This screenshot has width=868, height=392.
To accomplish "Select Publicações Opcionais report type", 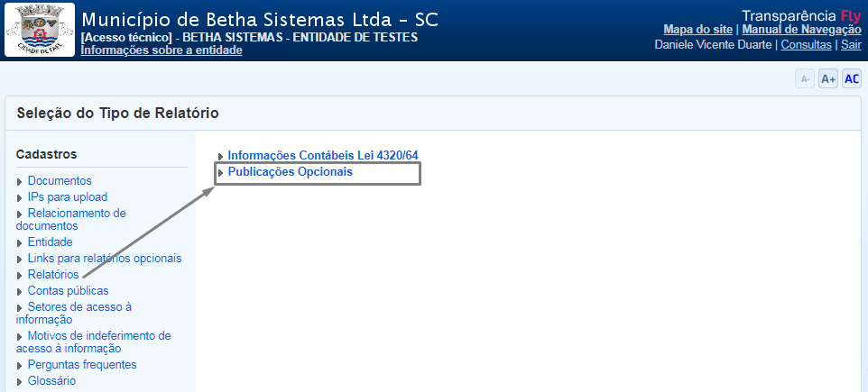I will click(x=290, y=171).
